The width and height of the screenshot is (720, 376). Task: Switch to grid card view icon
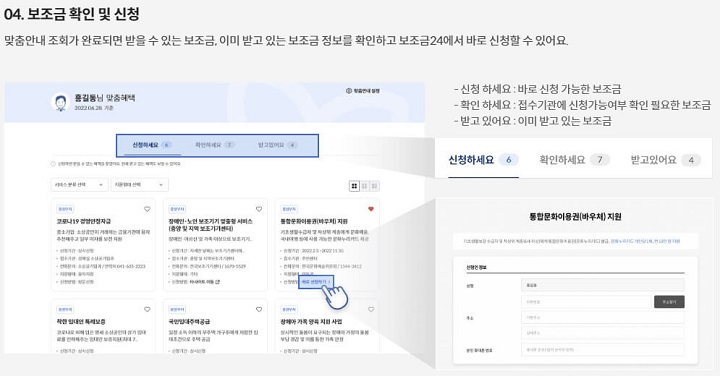pos(354,186)
